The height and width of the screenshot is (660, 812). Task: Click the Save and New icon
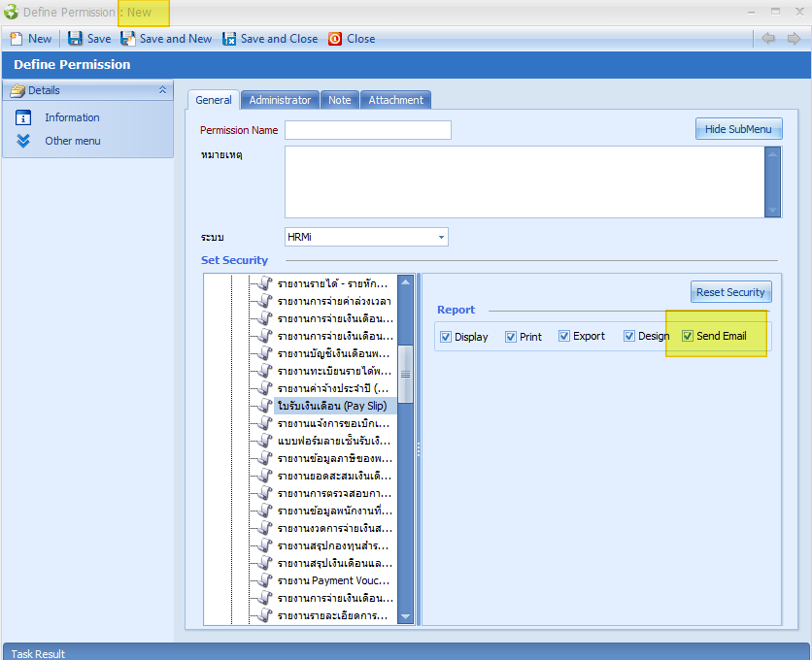(128, 39)
